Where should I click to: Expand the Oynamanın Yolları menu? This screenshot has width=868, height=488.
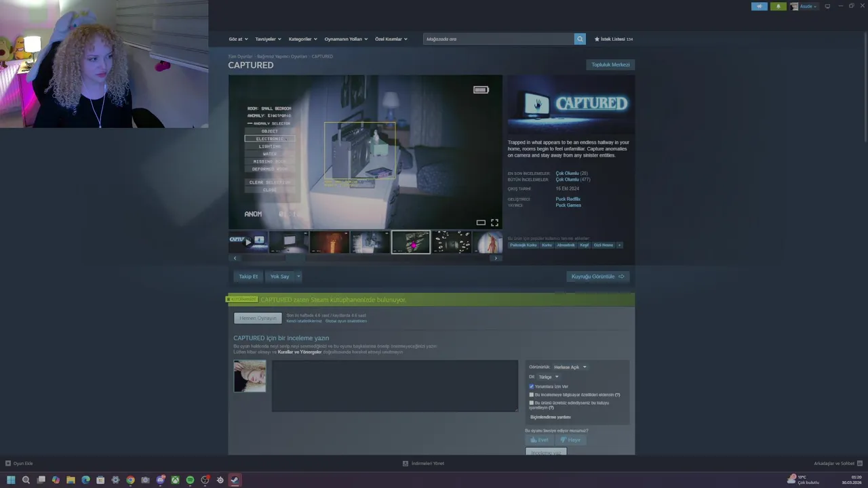[x=346, y=39]
